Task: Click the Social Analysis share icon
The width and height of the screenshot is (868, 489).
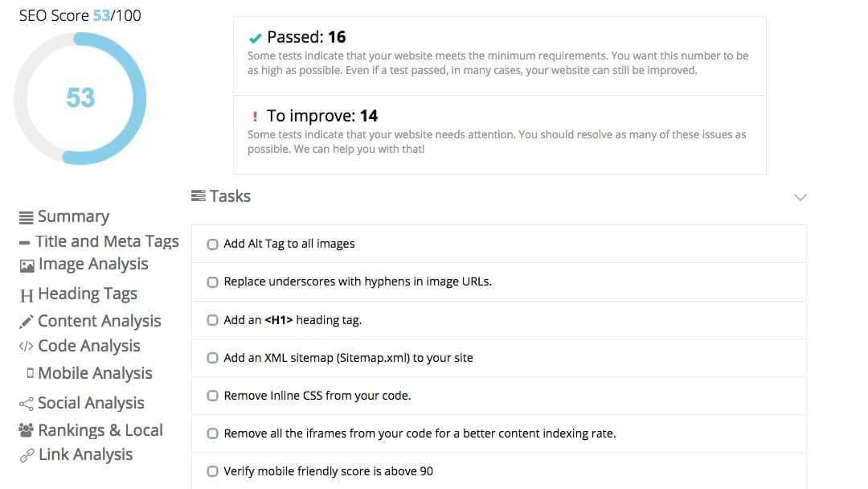Action: pos(26,404)
